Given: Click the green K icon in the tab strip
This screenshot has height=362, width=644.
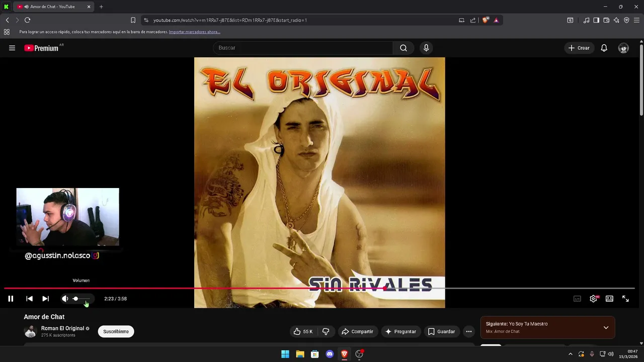Looking at the screenshot, I should click(x=7, y=7).
